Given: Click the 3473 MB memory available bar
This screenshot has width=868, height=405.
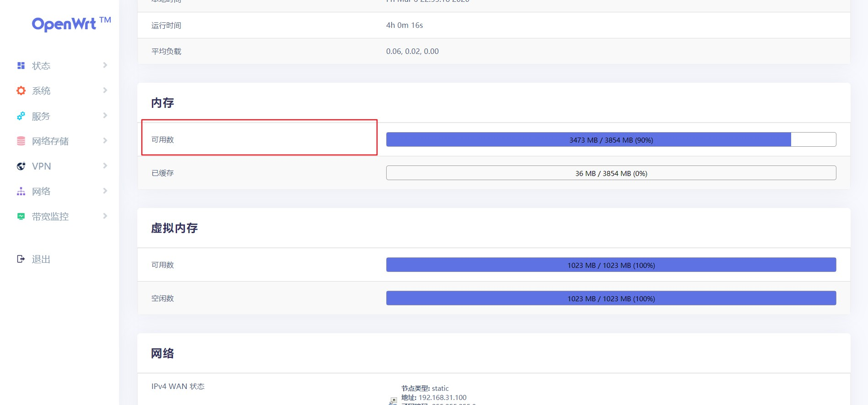Looking at the screenshot, I should click(611, 140).
